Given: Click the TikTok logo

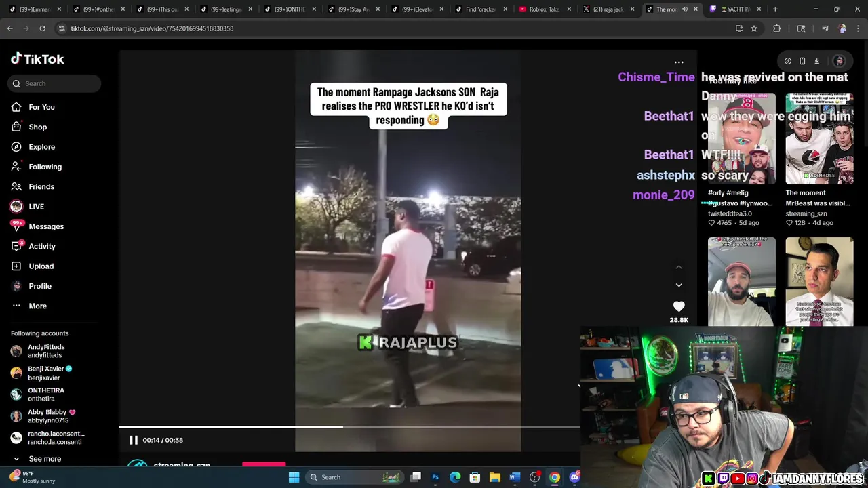Looking at the screenshot, I should point(37,59).
